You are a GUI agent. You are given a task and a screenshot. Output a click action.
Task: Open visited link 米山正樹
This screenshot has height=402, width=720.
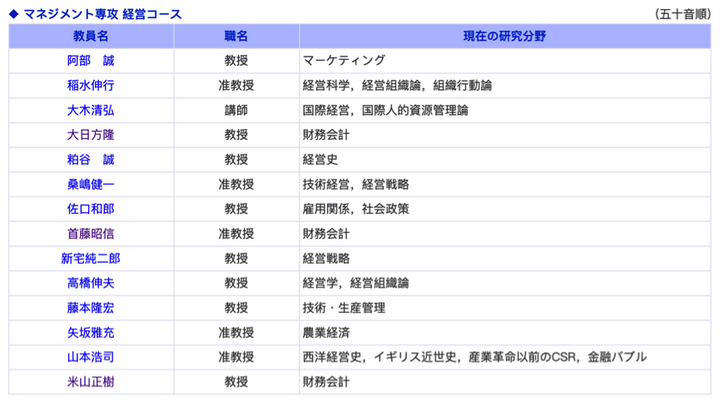click(x=90, y=382)
